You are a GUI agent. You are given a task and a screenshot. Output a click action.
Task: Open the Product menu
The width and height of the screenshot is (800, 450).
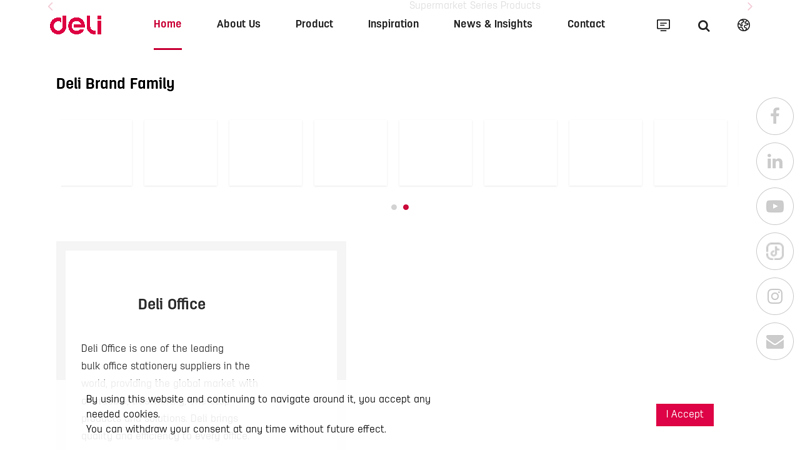coord(314,24)
